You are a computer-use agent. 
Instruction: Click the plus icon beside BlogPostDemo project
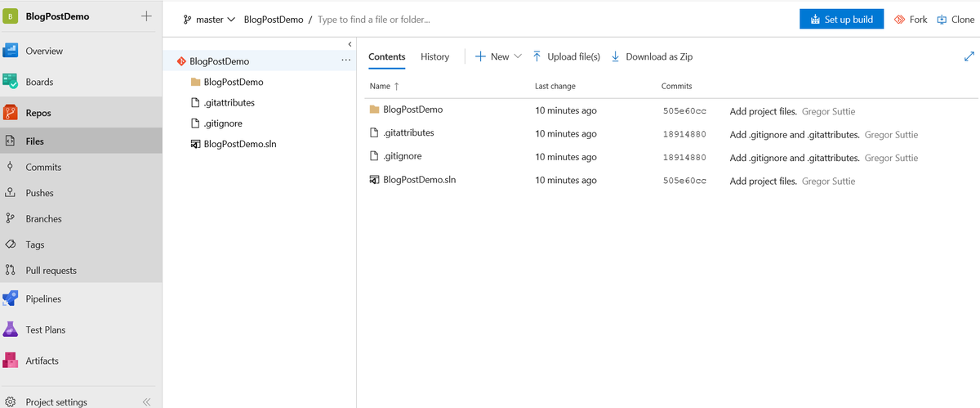pos(146,16)
